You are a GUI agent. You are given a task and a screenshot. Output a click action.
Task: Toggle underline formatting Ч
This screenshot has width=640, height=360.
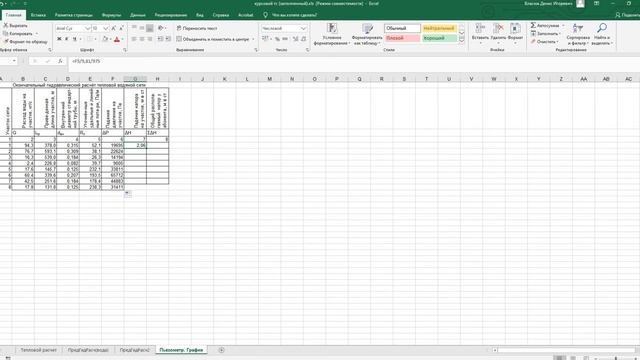[74, 39]
